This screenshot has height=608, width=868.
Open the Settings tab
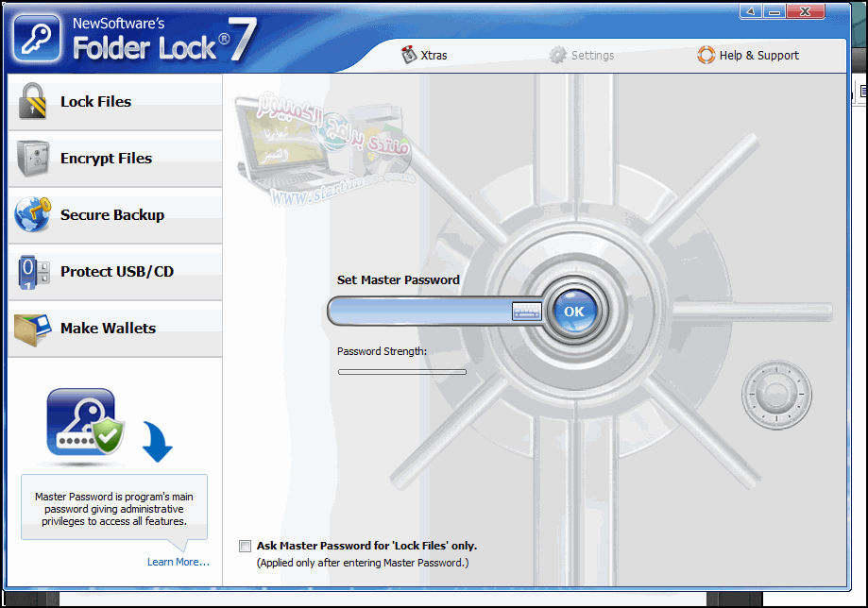coord(582,55)
